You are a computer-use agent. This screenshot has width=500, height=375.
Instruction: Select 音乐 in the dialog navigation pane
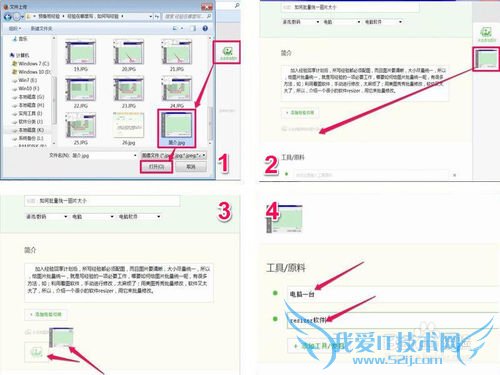click(21, 39)
